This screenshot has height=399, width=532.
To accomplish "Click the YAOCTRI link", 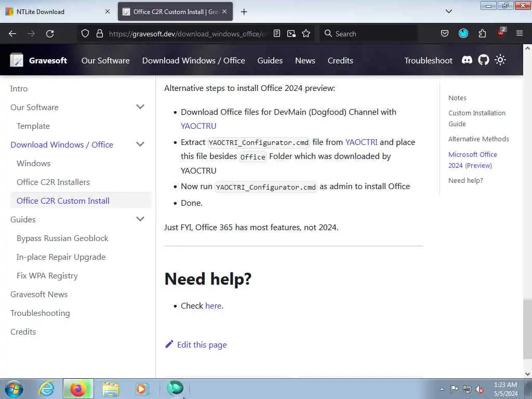I will coord(361,142).
